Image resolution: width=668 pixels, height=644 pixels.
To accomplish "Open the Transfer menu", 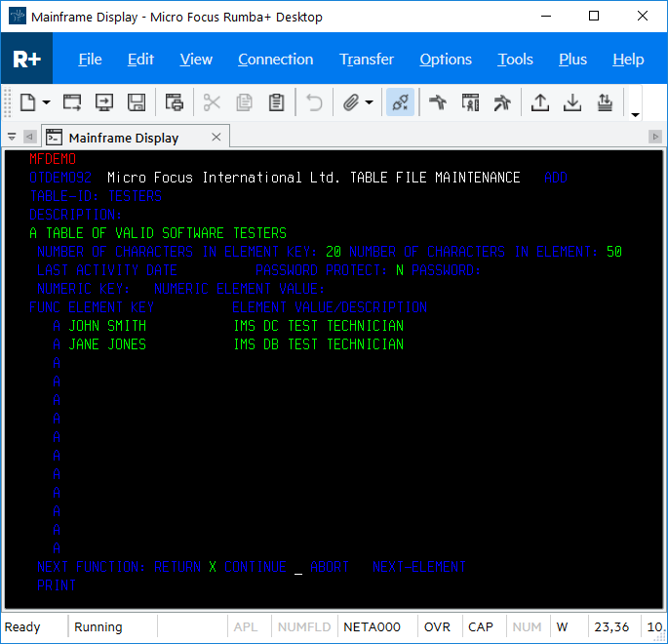I will 367,60.
